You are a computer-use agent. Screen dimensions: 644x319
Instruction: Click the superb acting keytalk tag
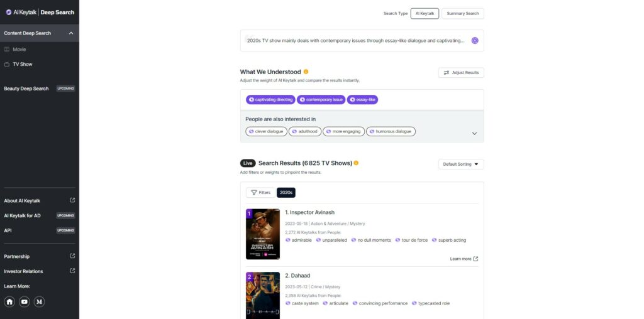click(x=449, y=241)
